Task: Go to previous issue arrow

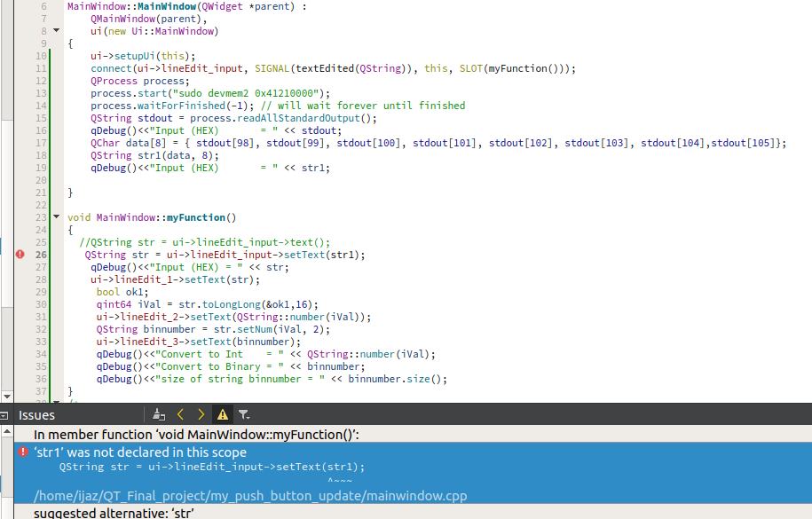Action: click(x=180, y=414)
